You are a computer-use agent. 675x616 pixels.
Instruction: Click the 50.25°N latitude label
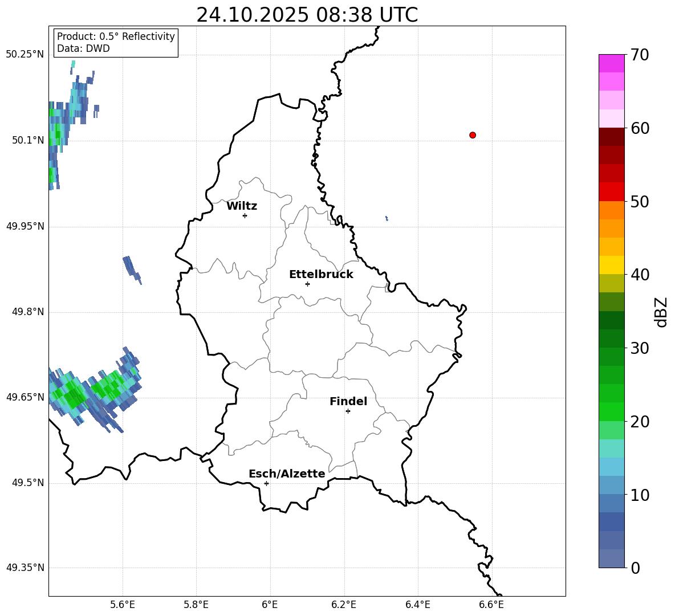point(25,55)
